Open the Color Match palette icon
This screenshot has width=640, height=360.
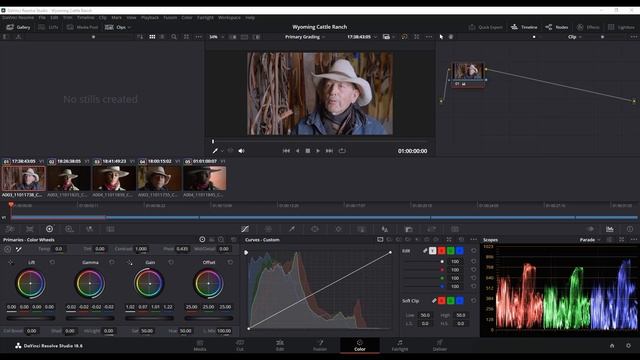click(30, 229)
